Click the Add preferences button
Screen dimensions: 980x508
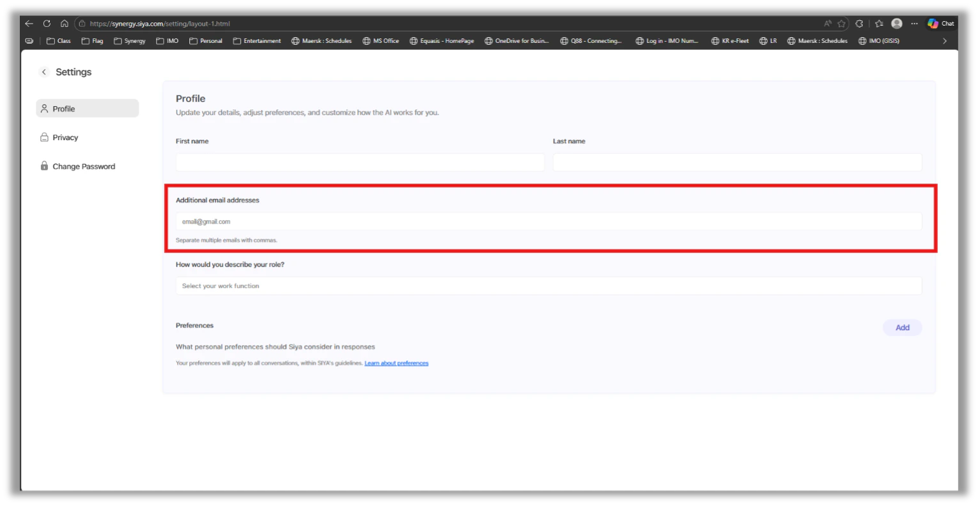(x=902, y=328)
